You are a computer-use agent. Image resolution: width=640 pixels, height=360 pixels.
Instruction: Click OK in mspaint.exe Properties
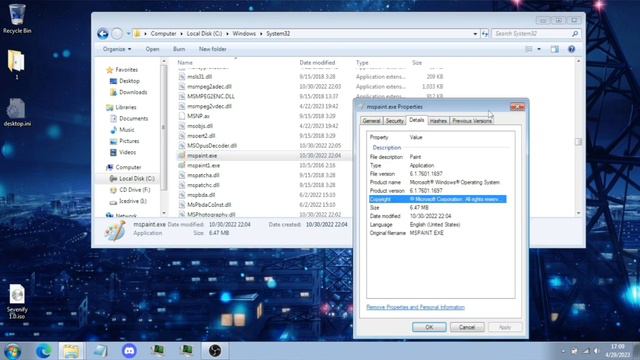[x=429, y=327]
